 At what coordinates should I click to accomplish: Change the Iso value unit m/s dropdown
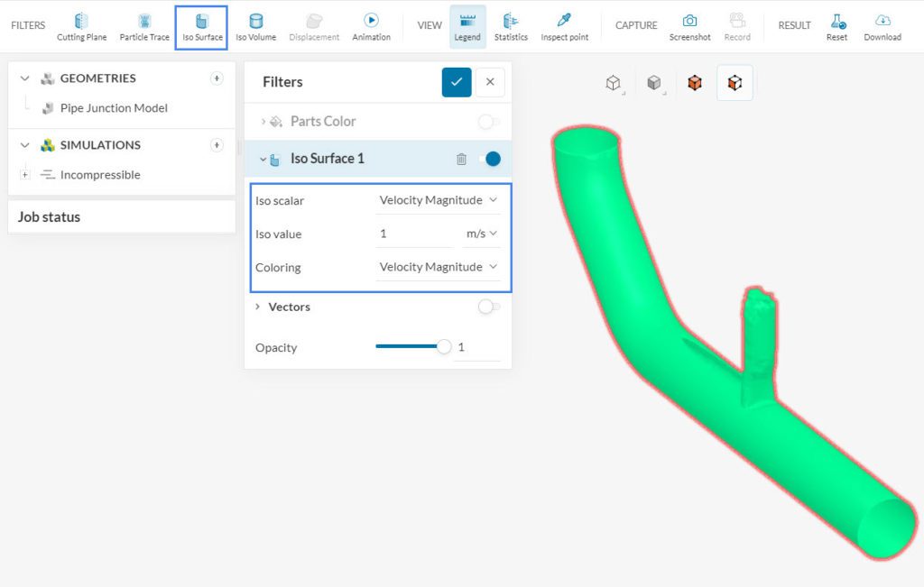coord(481,234)
